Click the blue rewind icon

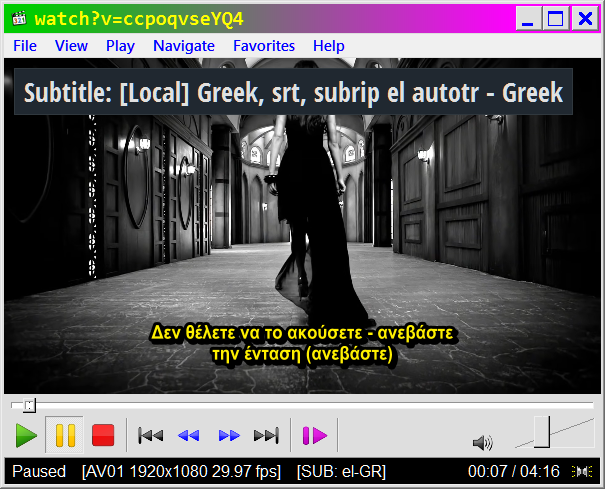tap(189, 436)
